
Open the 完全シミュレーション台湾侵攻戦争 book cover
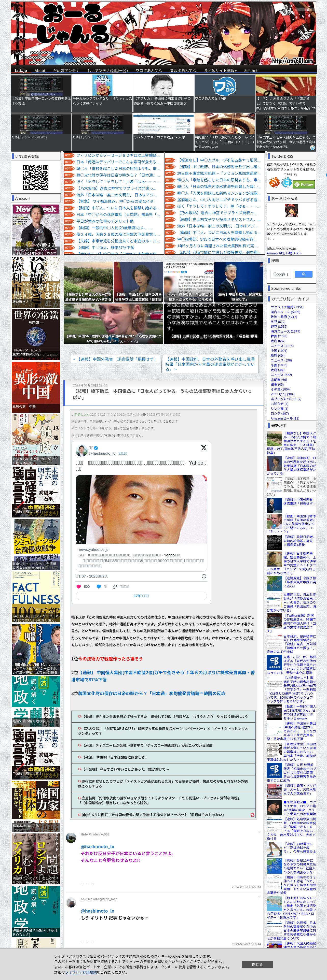(x=36, y=544)
